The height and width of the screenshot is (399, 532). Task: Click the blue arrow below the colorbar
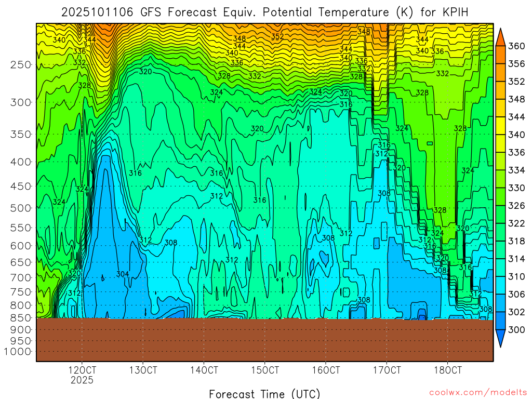click(x=500, y=338)
